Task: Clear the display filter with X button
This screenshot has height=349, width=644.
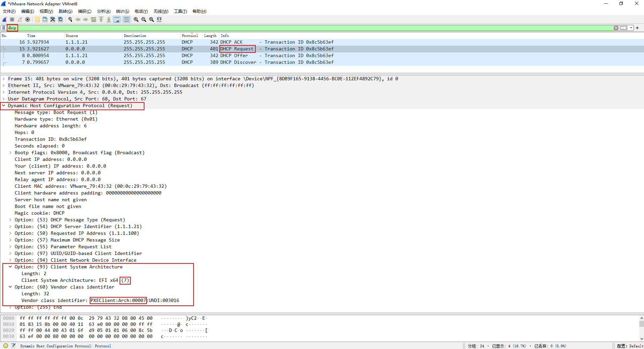Action: click(616, 28)
